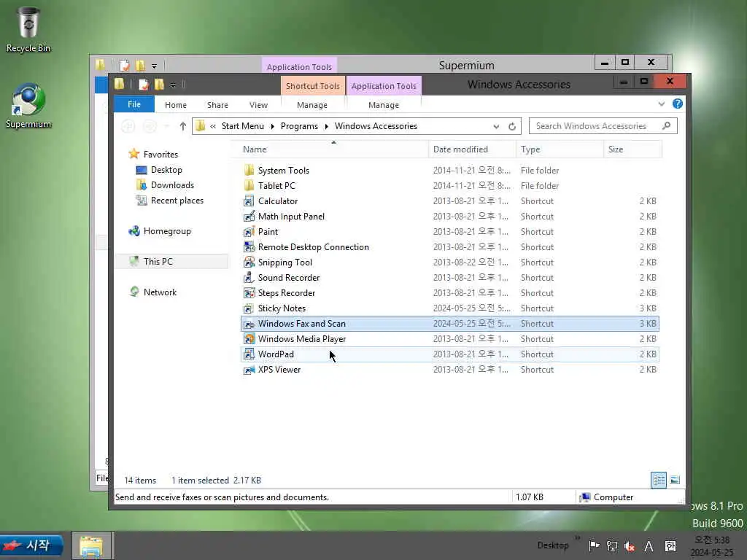This screenshot has width=747, height=560.
Task: Select Homegroup in the navigation pane
Action: coord(167,231)
